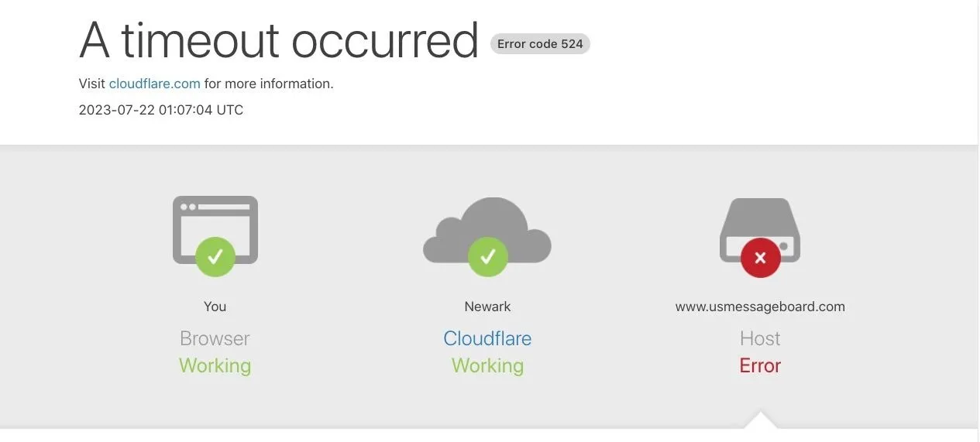This screenshot has width=980, height=442.
Task: Click the 'You' label under the browser icon
Action: pos(215,307)
